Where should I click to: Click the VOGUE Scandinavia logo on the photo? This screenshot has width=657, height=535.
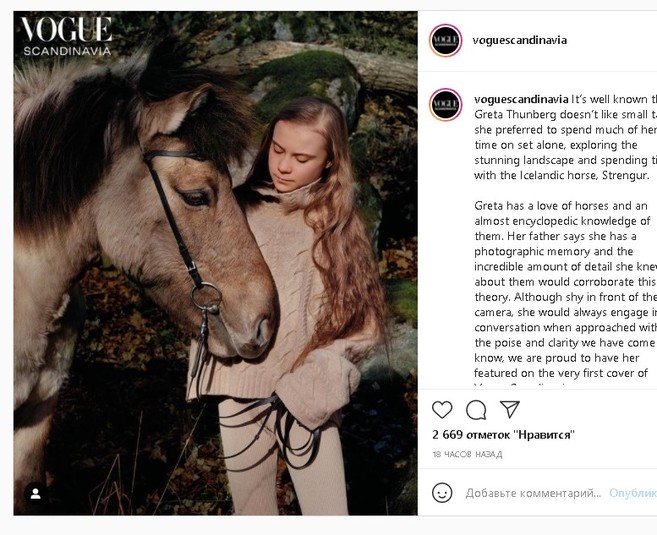click(x=66, y=36)
